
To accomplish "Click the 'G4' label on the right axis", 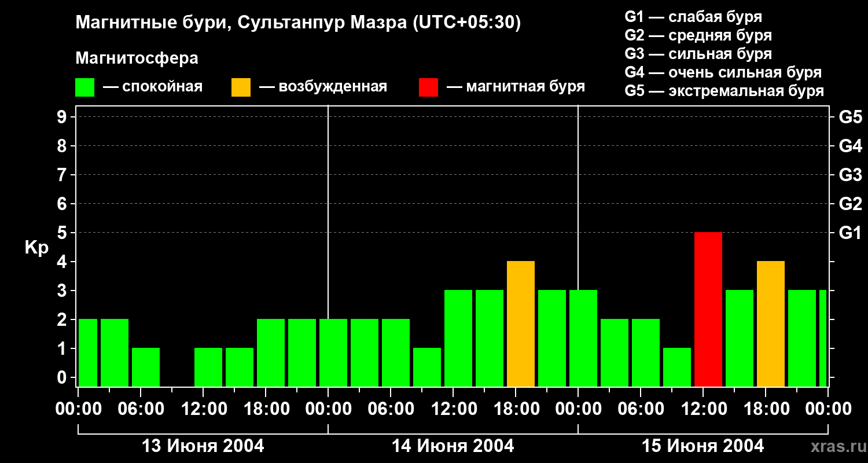I will 851,146.
